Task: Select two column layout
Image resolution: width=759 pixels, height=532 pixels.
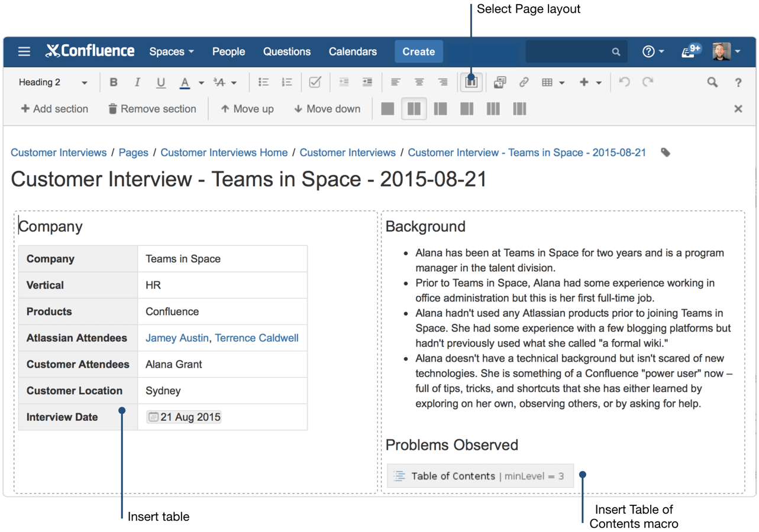Action: click(x=414, y=109)
